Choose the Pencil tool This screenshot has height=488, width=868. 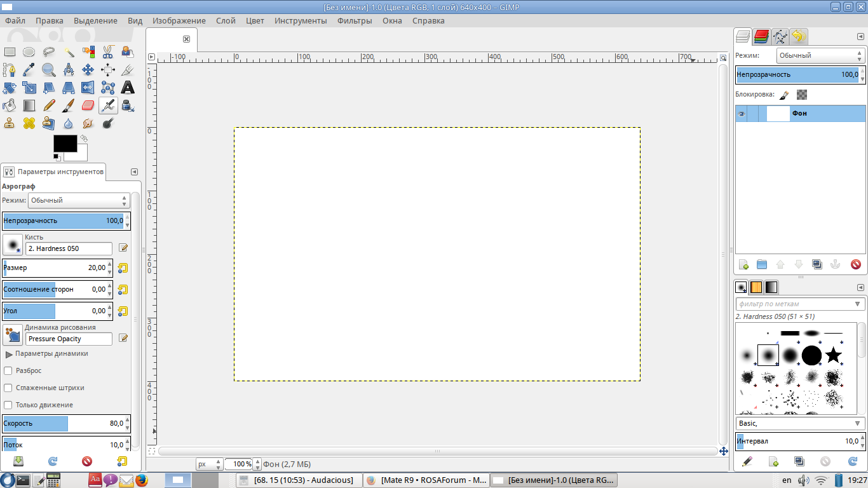pos(49,105)
